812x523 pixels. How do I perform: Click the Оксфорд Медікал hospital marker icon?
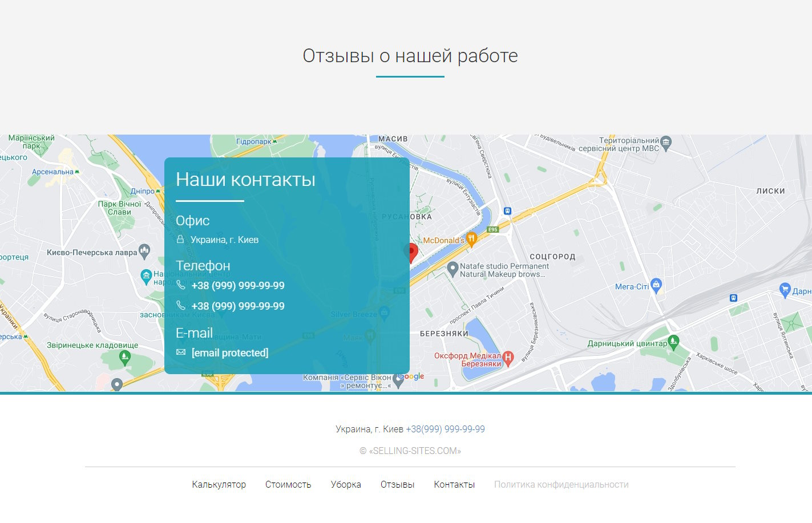tap(508, 358)
